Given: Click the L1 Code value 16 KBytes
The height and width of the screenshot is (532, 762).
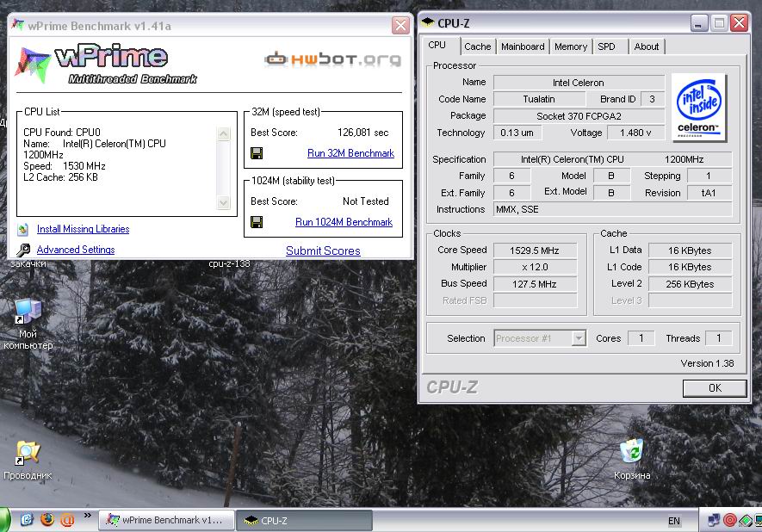Looking at the screenshot, I should coord(690,267).
